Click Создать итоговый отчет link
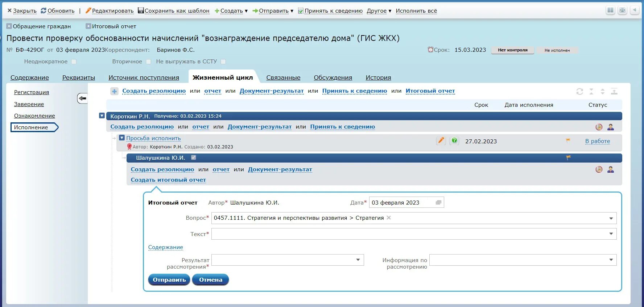 (168, 180)
